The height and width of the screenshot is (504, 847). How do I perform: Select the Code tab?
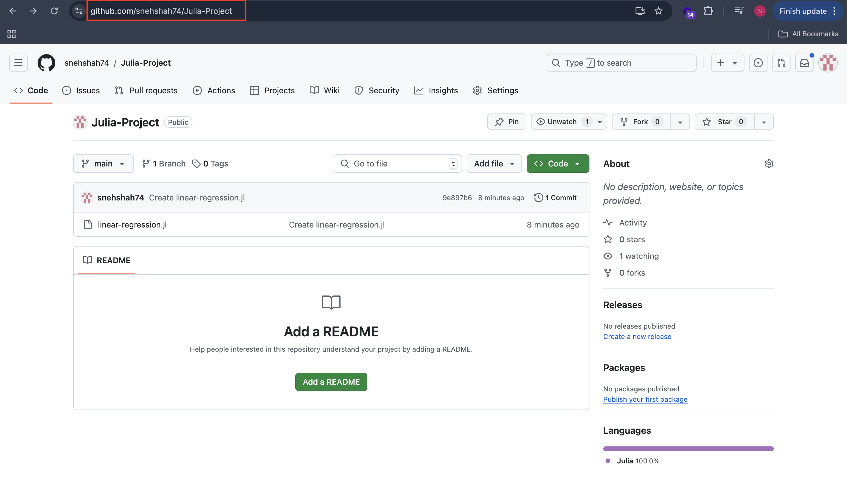(31, 90)
